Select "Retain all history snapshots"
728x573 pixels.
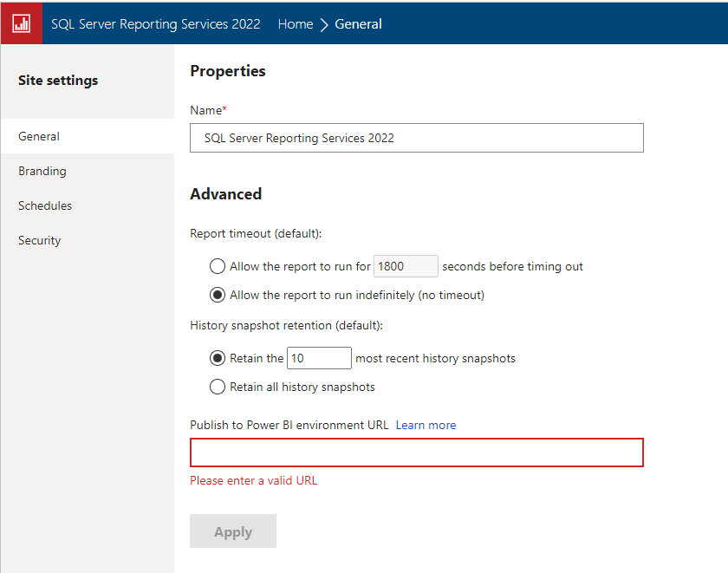(217, 387)
